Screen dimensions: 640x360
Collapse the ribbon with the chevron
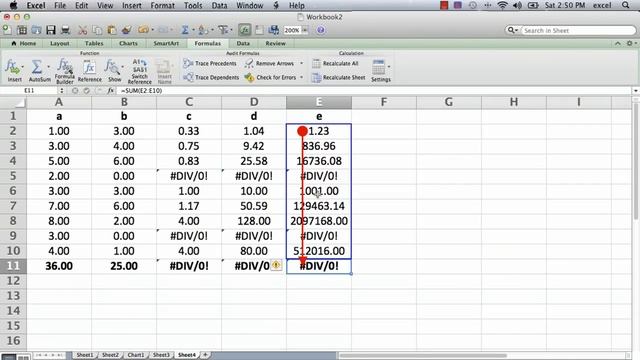pyautogui.click(x=618, y=43)
